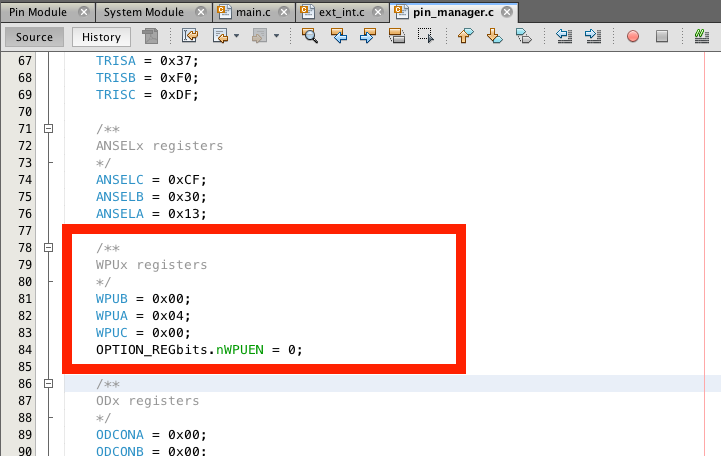Jump to last edit location
721x456 pixels.
coord(190,36)
